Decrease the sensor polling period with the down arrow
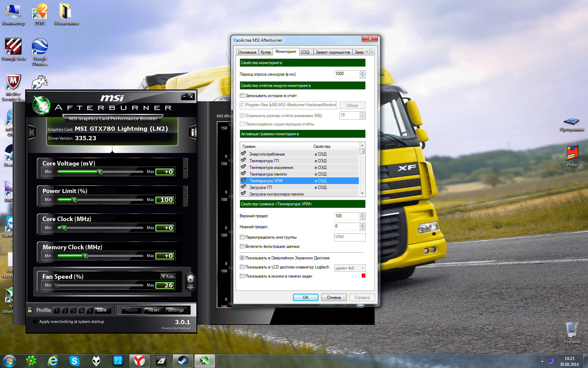 tap(363, 76)
